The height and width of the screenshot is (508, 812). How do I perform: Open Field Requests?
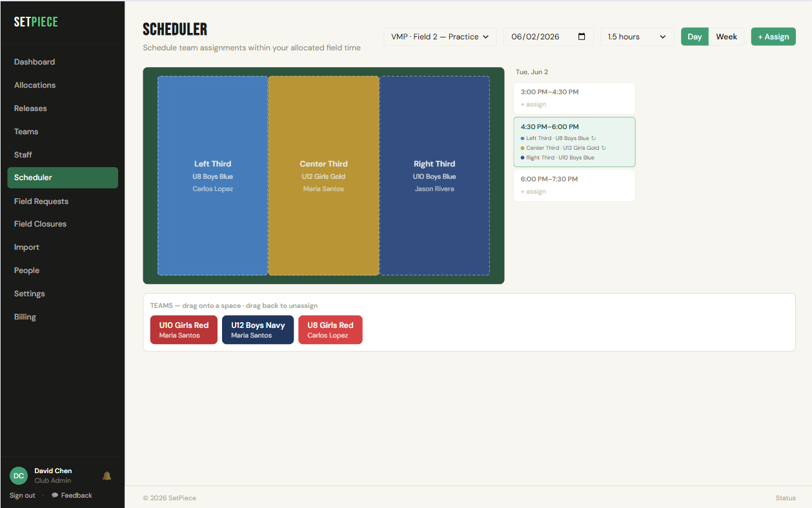pos(63,201)
